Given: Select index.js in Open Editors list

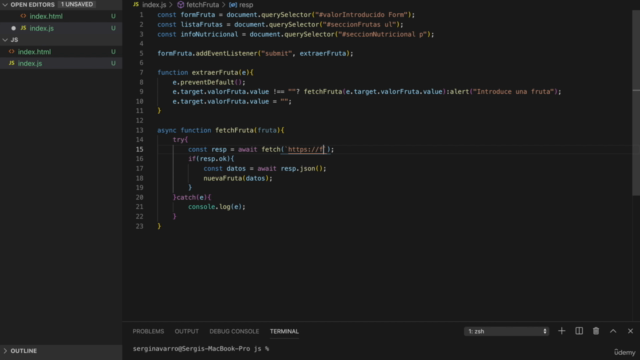Looking at the screenshot, I should [41, 28].
